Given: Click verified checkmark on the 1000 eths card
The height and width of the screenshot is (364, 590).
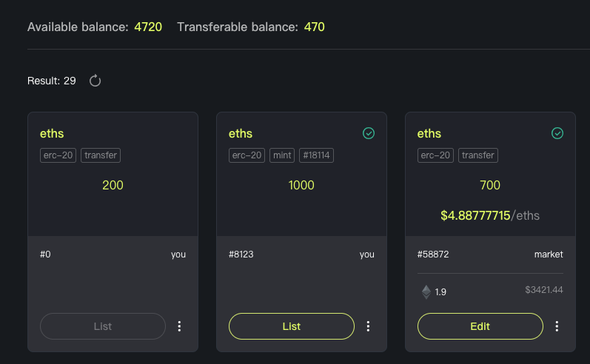Looking at the screenshot, I should click(x=369, y=133).
